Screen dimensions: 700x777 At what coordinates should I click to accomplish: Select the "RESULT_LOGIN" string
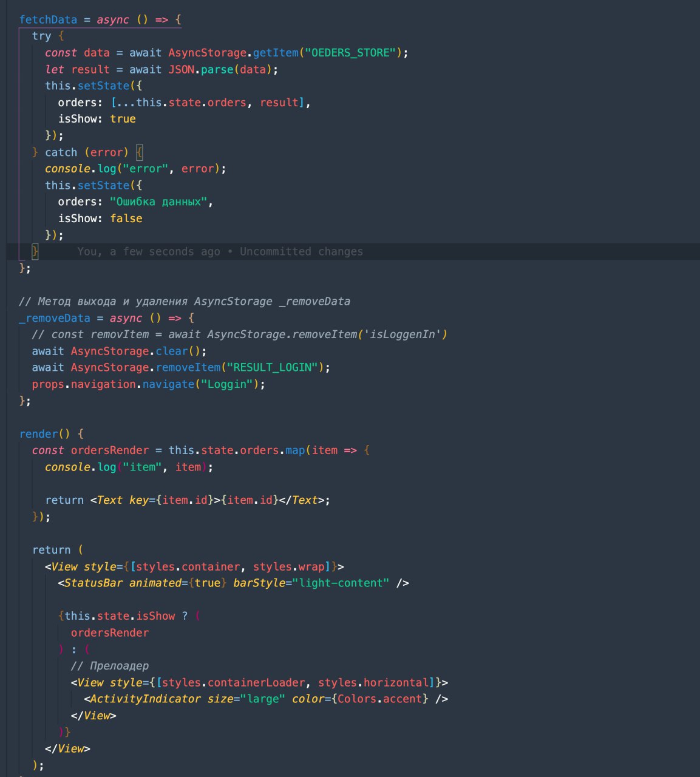pos(272,367)
